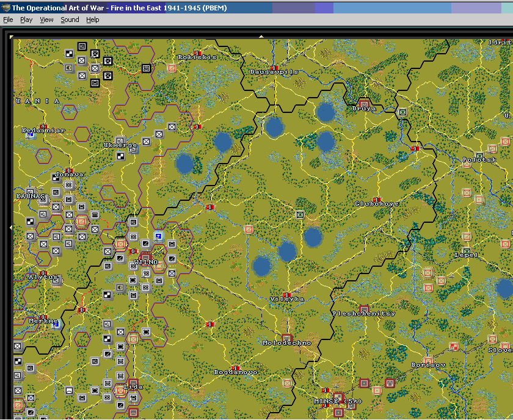Select Soviet unit southwest of central green unit

[x=249, y=230]
